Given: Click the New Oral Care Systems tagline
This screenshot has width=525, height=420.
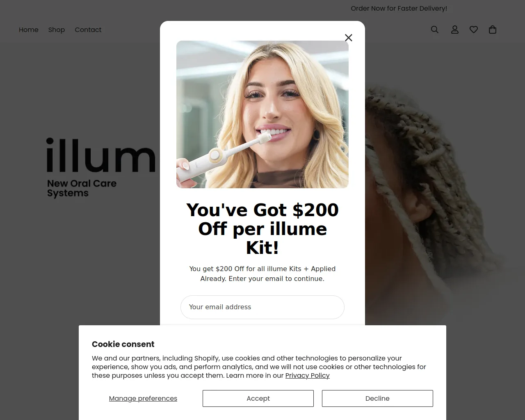Looking at the screenshot, I should tap(82, 189).
